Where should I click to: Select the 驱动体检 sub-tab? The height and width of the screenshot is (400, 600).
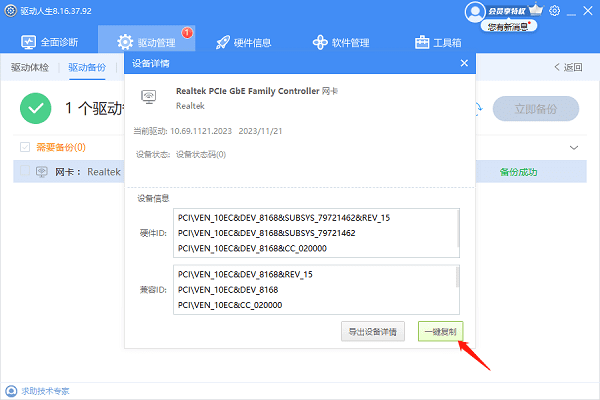tap(30, 68)
